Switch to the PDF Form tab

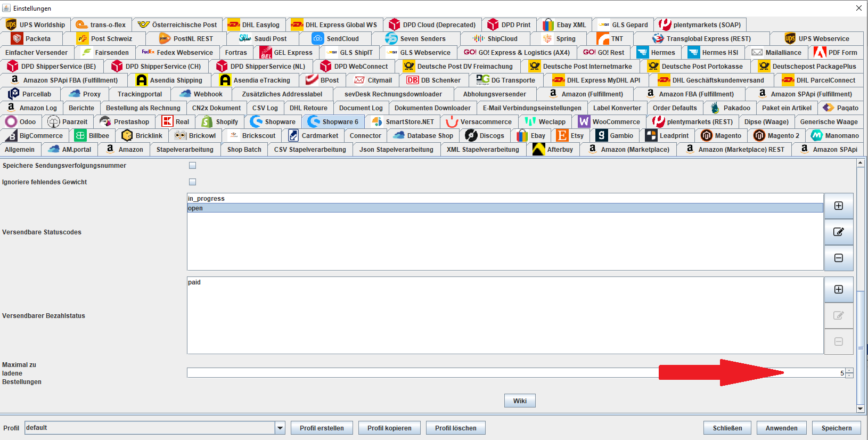tap(836, 52)
